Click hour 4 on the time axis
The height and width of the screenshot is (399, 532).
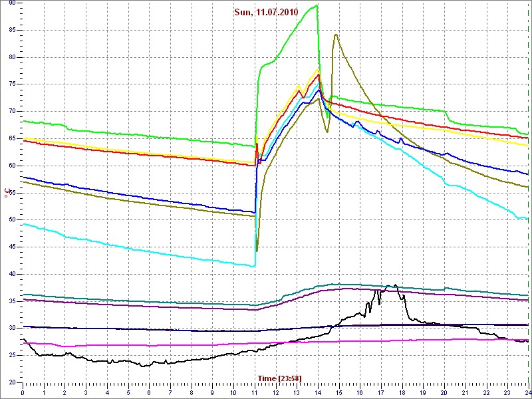(x=107, y=392)
